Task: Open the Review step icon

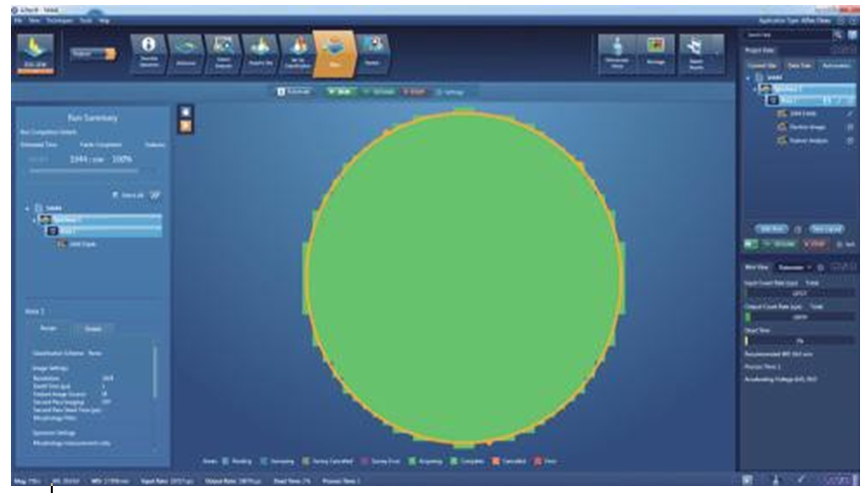Action: pyautogui.click(x=373, y=53)
